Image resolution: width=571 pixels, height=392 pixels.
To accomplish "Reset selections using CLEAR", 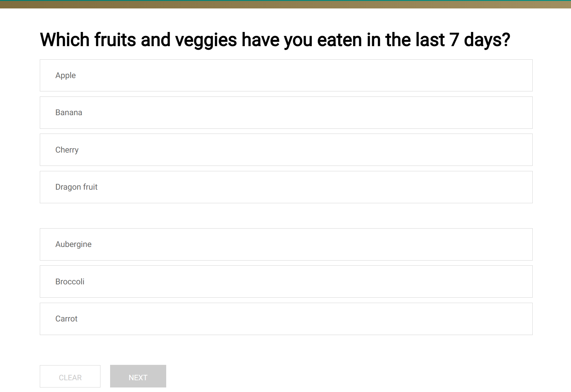I will coord(70,376).
